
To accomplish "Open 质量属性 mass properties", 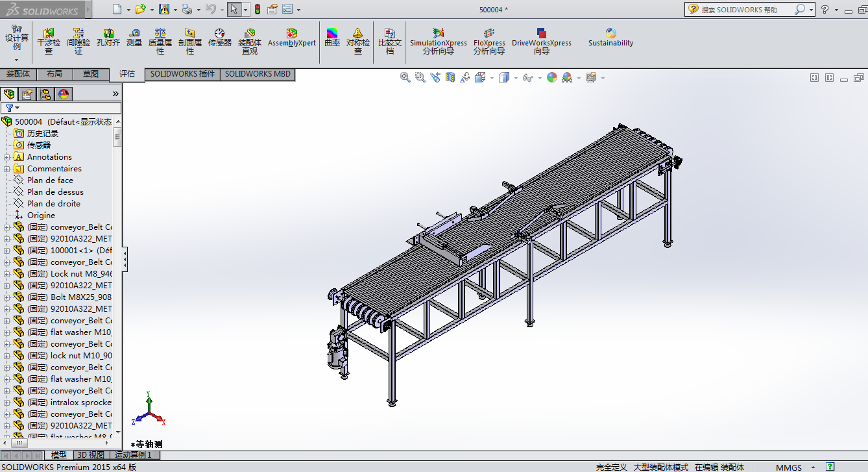I will click(160, 40).
